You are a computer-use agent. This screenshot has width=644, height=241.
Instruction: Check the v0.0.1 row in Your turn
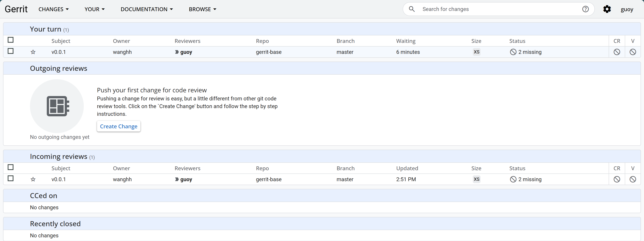11,51
